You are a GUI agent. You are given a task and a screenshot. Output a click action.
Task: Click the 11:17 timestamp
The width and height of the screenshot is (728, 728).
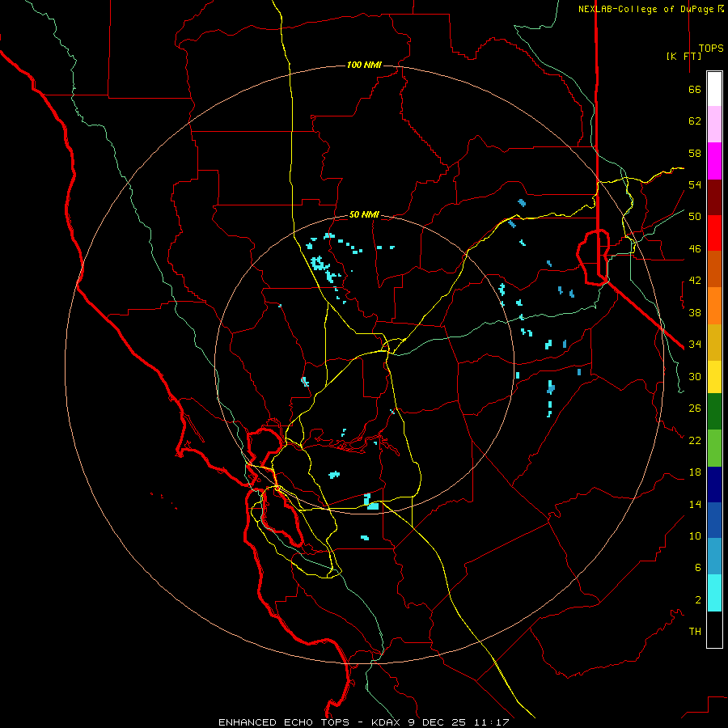click(x=492, y=722)
